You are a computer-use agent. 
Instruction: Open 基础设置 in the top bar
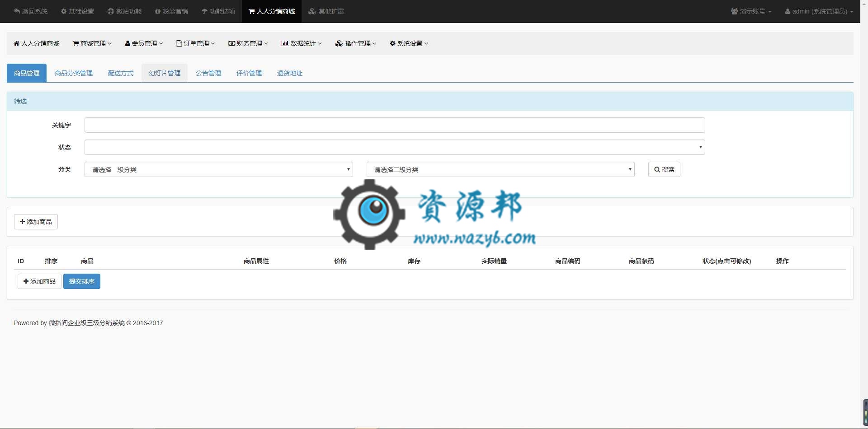[x=77, y=11]
